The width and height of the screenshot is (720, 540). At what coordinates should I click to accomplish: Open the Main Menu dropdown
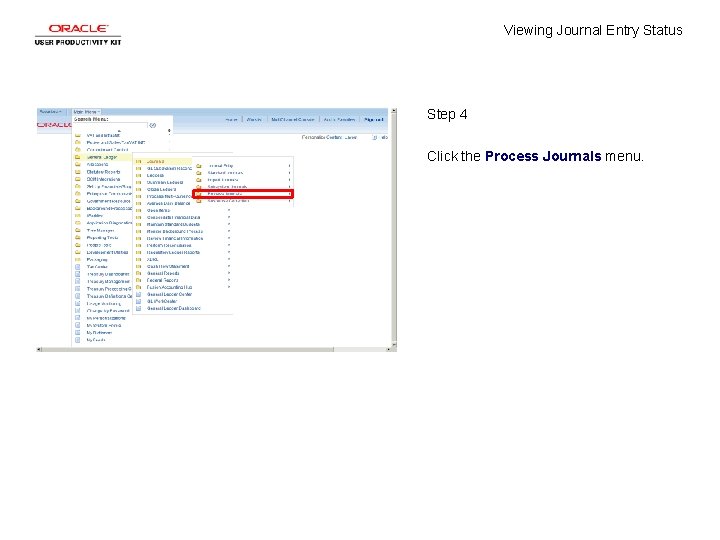coord(86,112)
